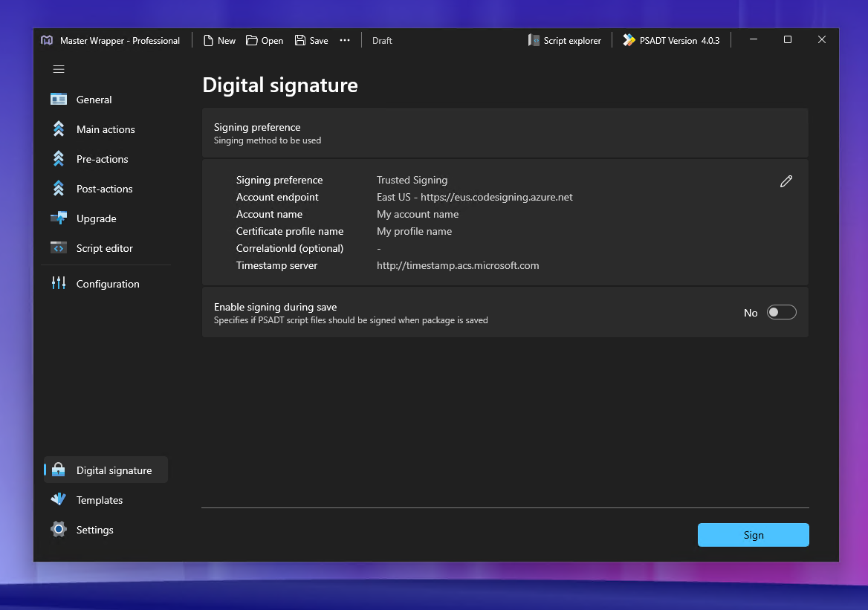Click the Timestamp server label
Screen dimensions: 868x610
point(276,266)
